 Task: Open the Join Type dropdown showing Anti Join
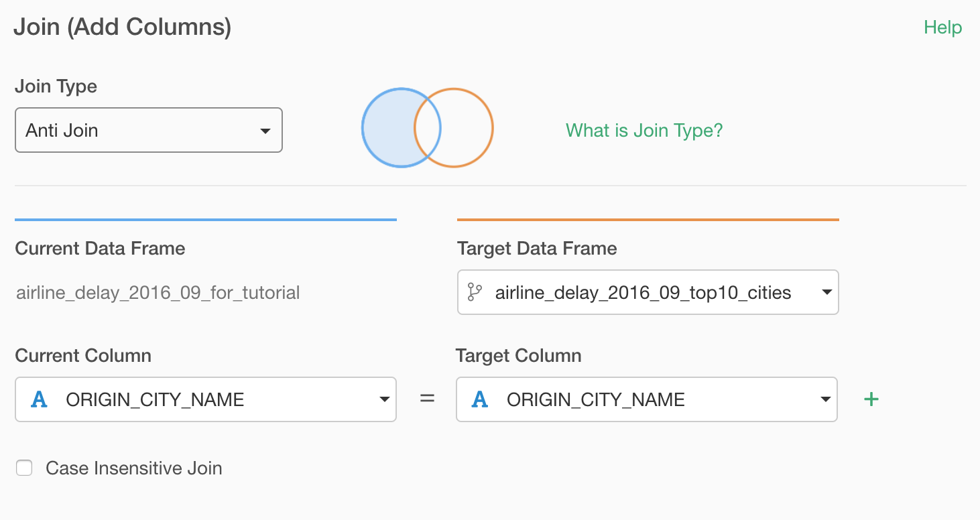[x=148, y=130]
